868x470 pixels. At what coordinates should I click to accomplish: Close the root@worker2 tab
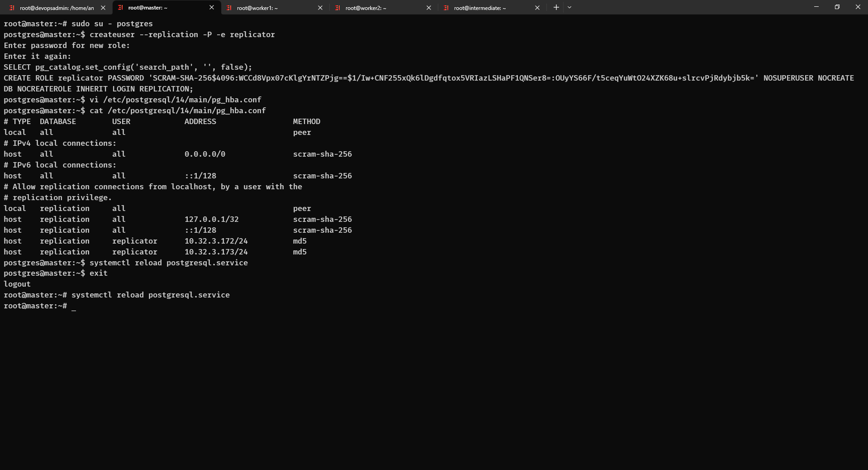click(x=429, y=8)
